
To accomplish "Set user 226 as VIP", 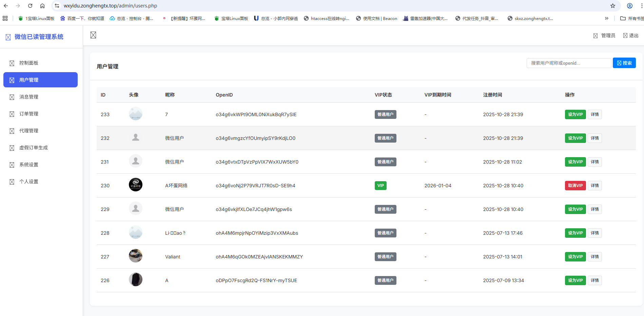I will (575, 280).
